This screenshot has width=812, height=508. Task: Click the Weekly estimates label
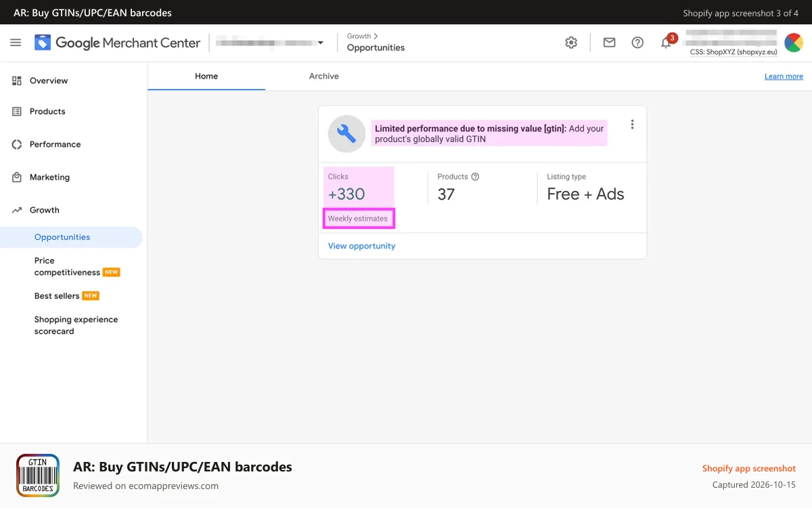[358, 219]
